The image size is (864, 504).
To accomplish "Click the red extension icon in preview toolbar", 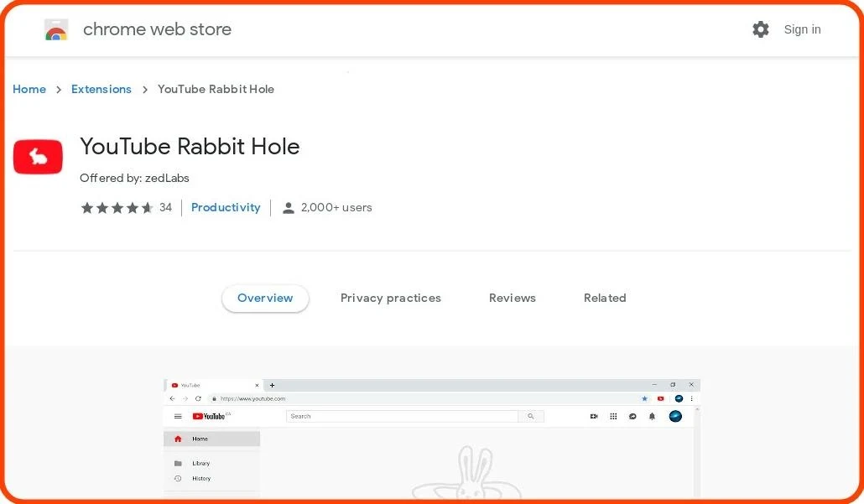I will point(661,399).
